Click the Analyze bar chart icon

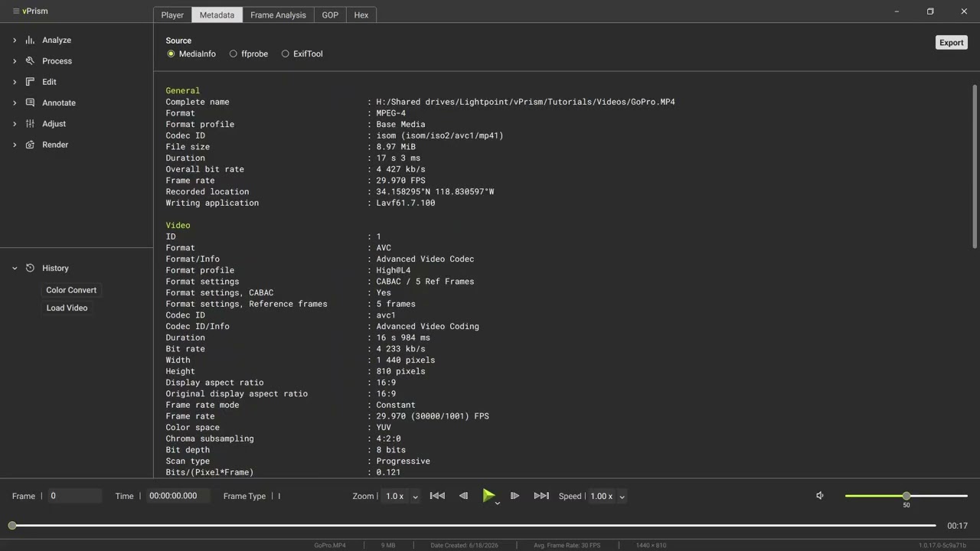coord(30,40)
